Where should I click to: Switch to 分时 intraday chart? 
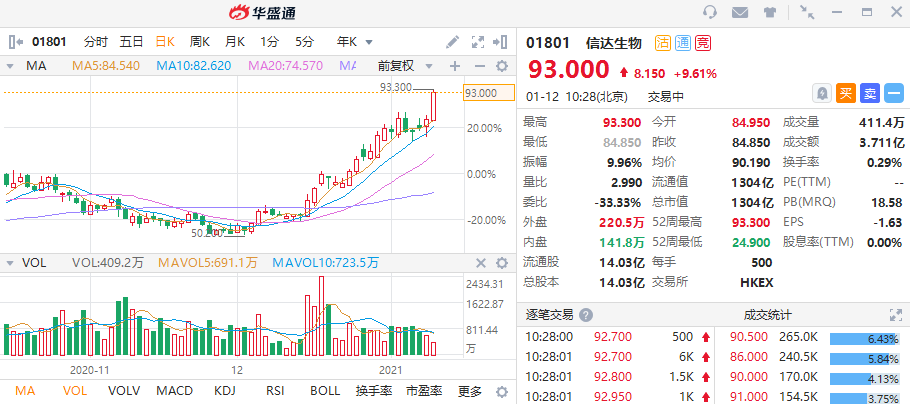tap(96, 42)
